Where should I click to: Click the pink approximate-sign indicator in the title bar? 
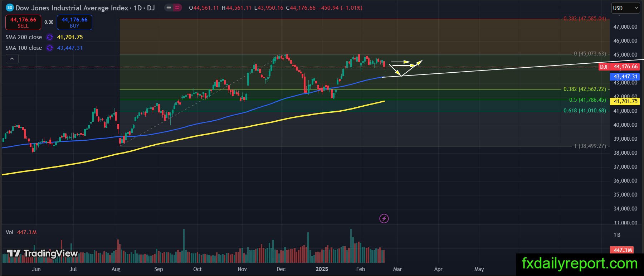coord(177,8)
